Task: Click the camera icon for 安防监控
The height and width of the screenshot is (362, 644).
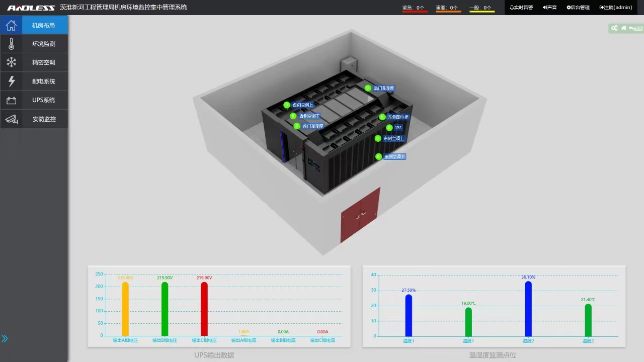Action: [x=11, y=119]
